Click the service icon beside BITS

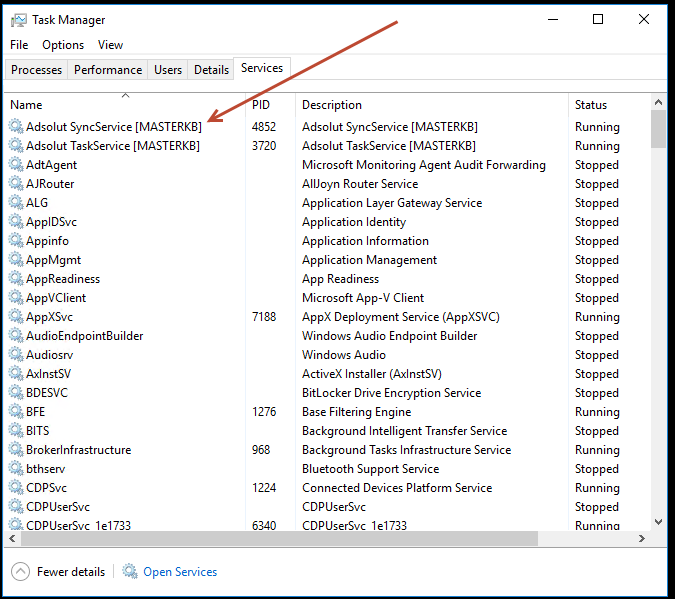[x=16, y=431]
